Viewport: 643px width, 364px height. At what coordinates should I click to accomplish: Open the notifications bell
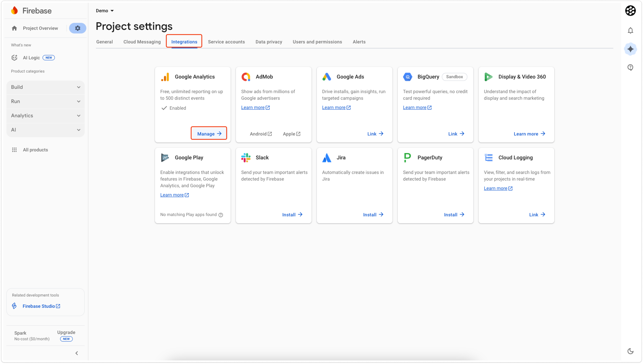(x=630, y=30)
